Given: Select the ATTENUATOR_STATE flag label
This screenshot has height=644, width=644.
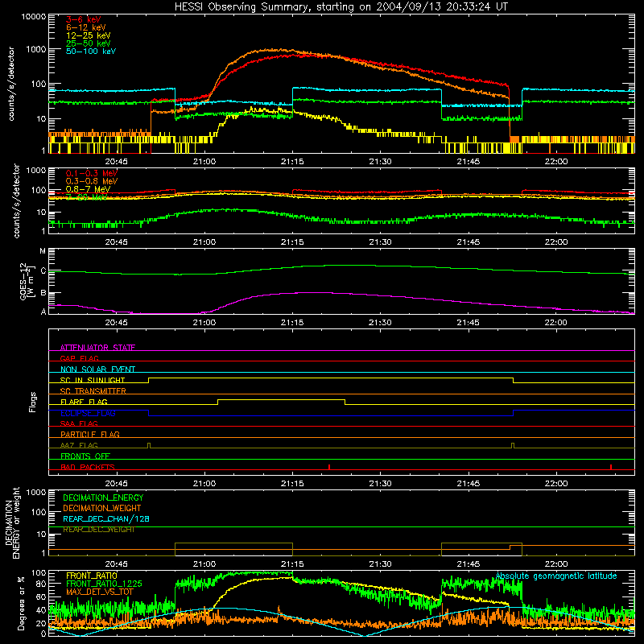Looking at the screenshot, I should tap(97, 348).
